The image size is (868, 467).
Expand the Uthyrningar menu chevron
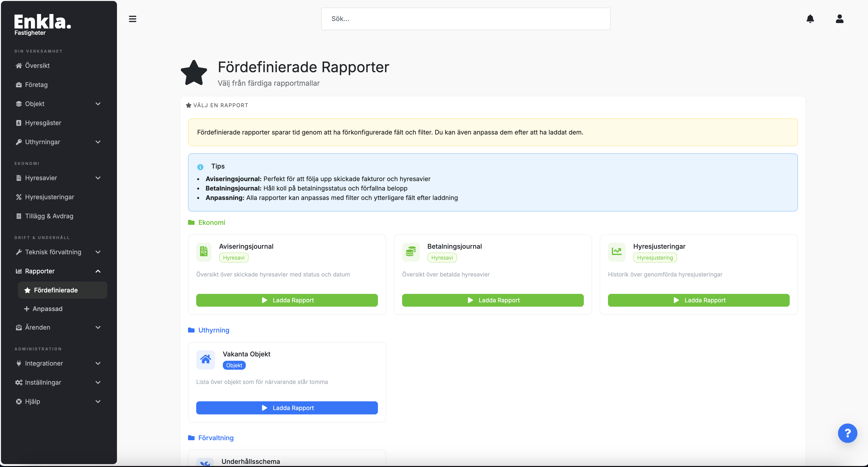(x=98, y=142)
